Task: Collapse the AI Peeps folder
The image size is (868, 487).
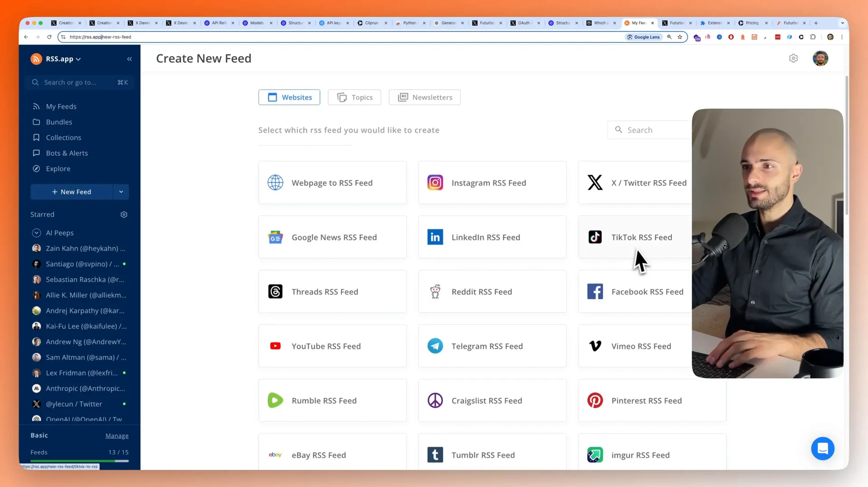Action: pos(37,233)
